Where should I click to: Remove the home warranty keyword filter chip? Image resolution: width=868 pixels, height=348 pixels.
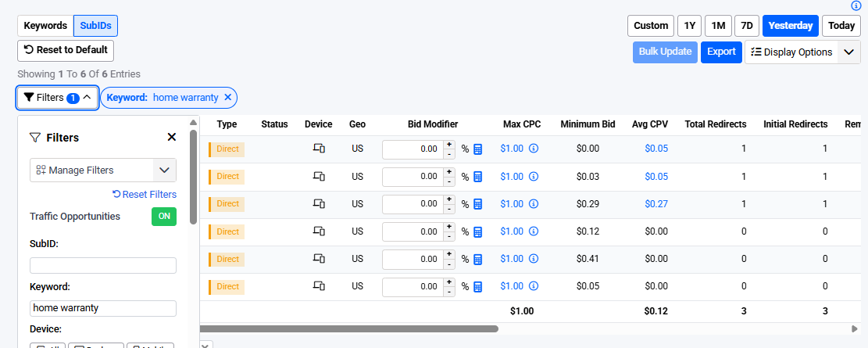(228, 98)
